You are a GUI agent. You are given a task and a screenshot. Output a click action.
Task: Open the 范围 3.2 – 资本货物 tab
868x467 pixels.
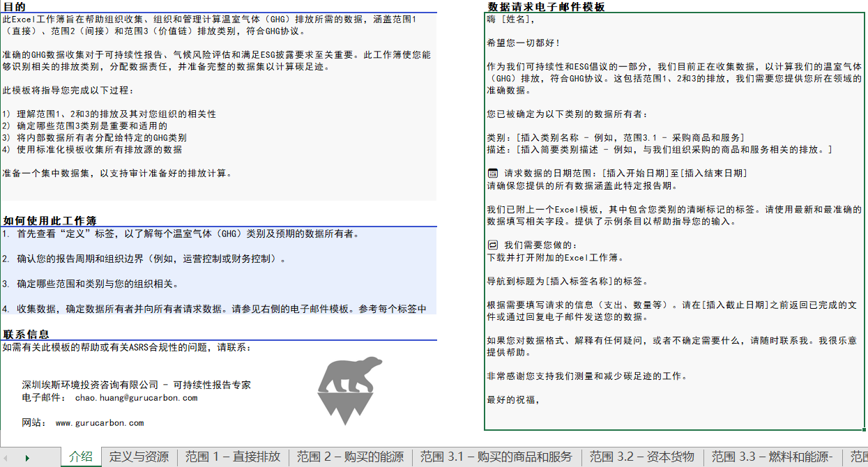(642, 457)
